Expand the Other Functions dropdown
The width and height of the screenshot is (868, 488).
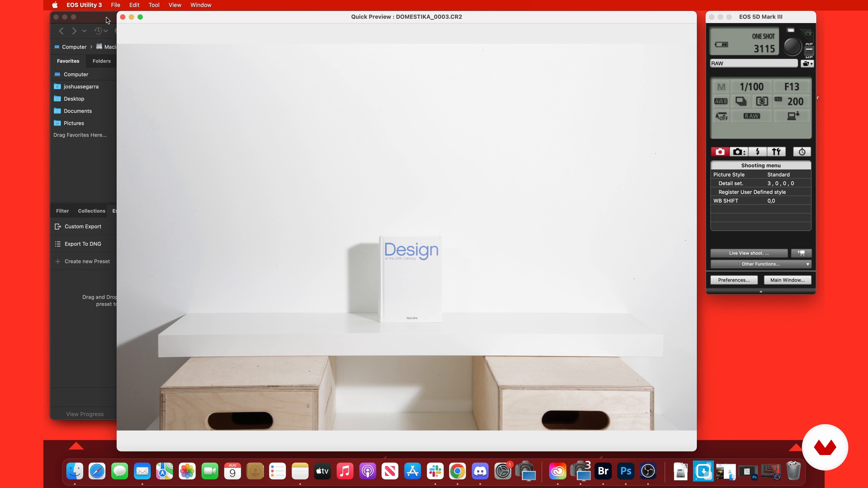pos(761,264)
